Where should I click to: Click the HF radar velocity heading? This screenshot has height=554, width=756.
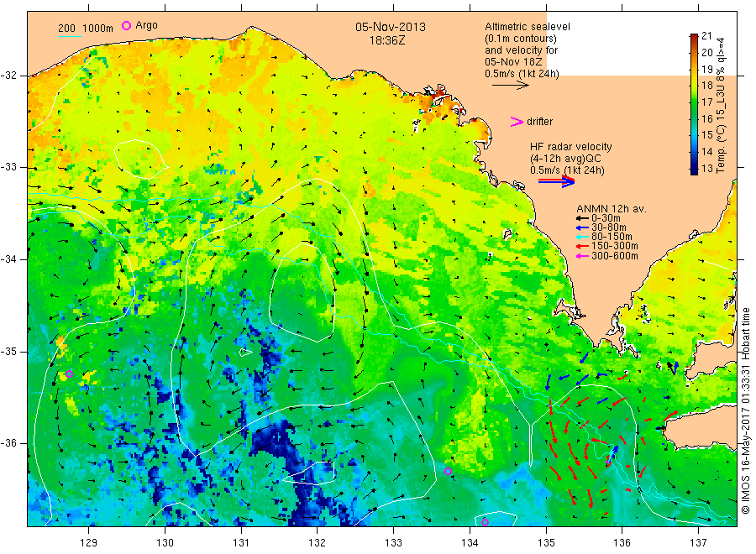(571, 147)
